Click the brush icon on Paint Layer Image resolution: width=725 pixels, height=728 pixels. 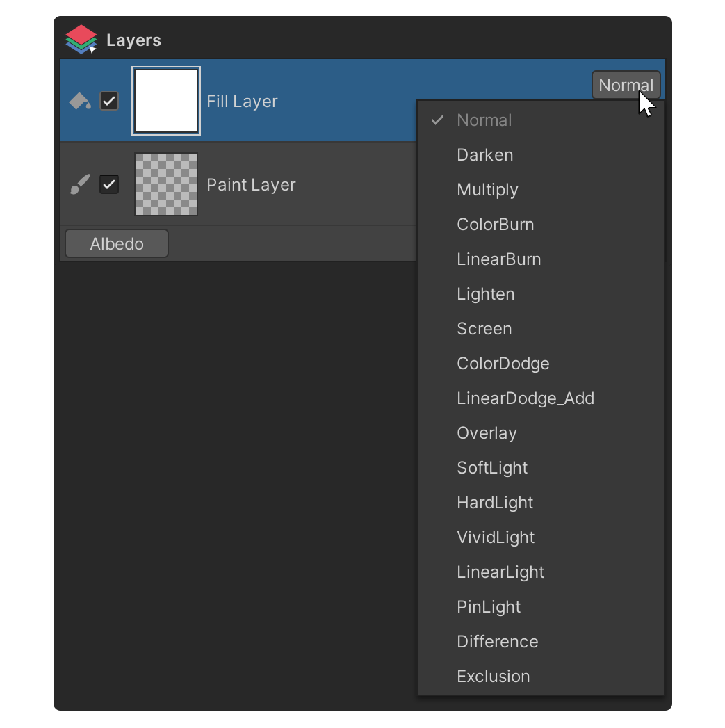coord(80,184)
